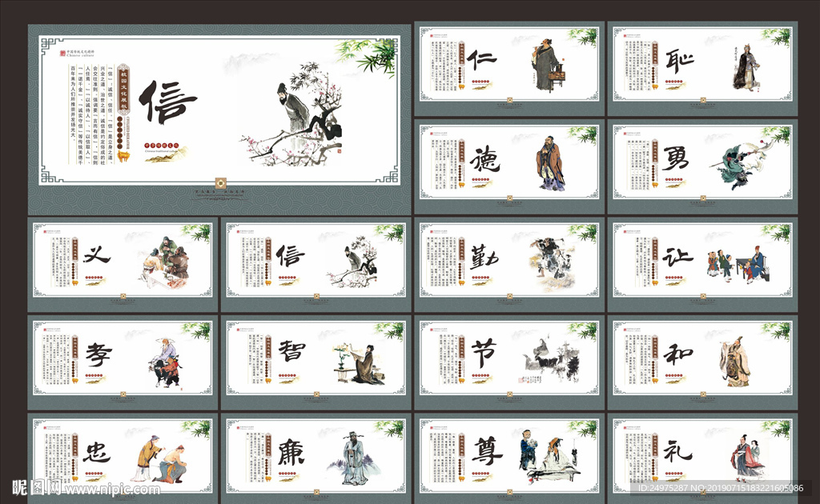Open the 忠 poster thumbnail
820x504 pixels.
tap(123, 458)
